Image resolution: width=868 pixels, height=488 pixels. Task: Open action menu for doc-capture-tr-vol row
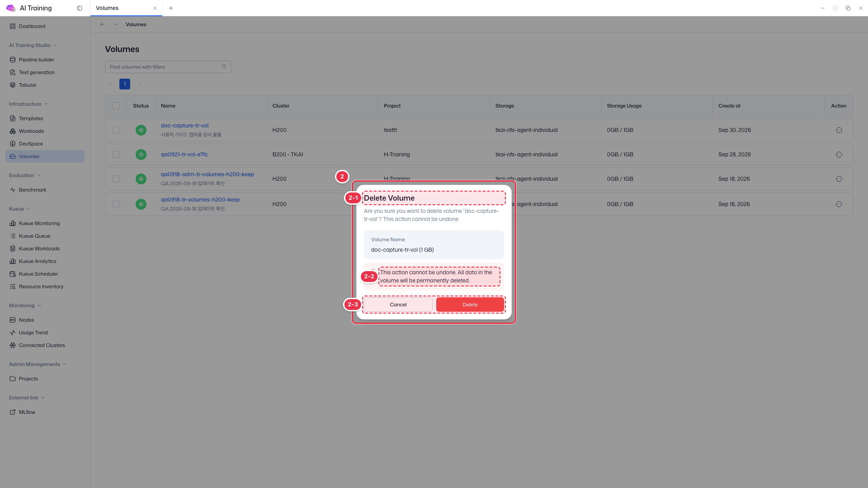(839, 130)
